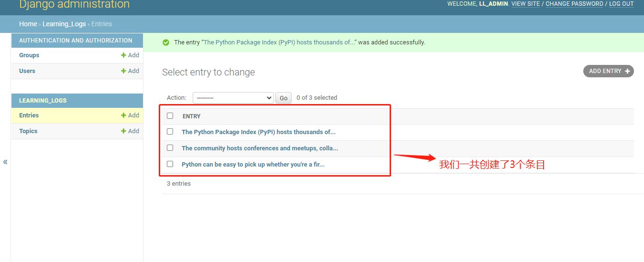Click Add next to Entries
This screenshot has width=644, height=262.
[130, 115]
